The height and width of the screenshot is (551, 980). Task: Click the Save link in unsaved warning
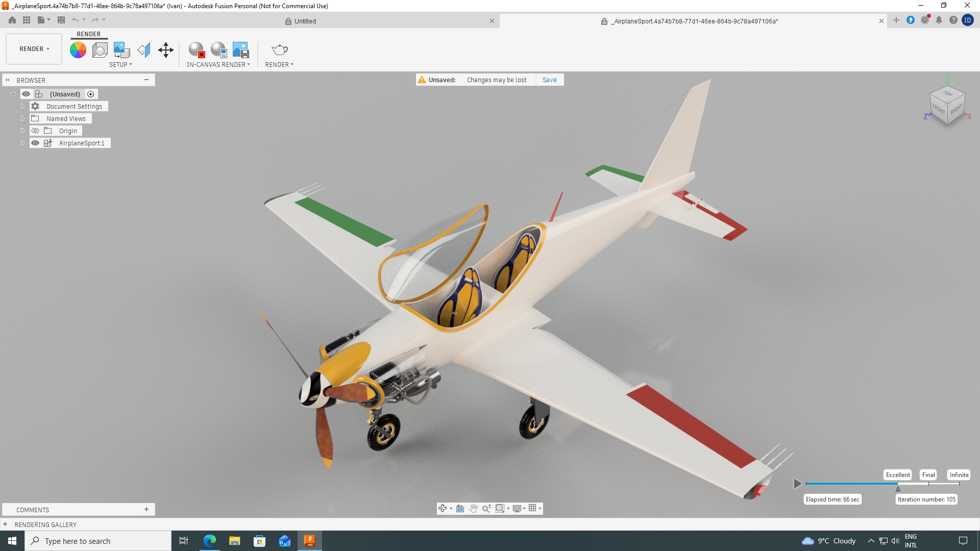[549, 80]
